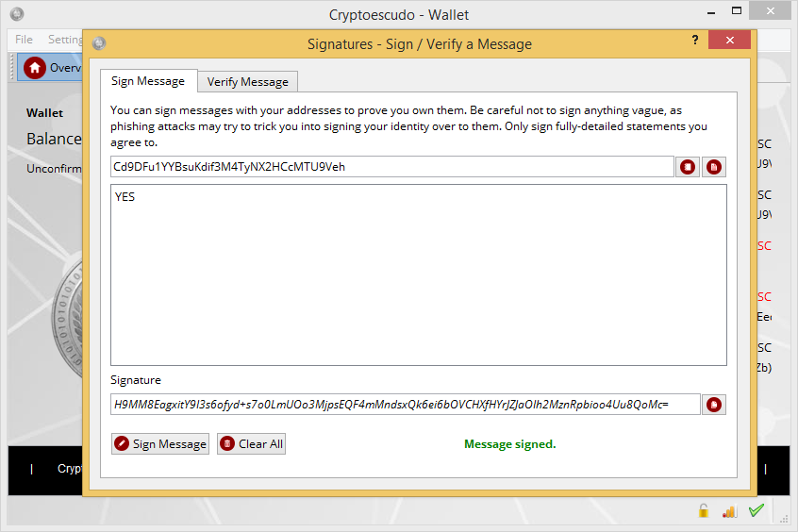Click green sync checkmark icon
This screenshot has height=532, width=798.
coord(756,510)
